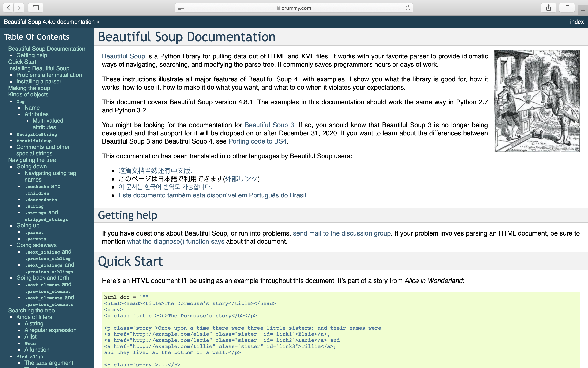Open the .string entry in sidebar
The height and width of the screenshot is (368, 588).
coord(34,206)
